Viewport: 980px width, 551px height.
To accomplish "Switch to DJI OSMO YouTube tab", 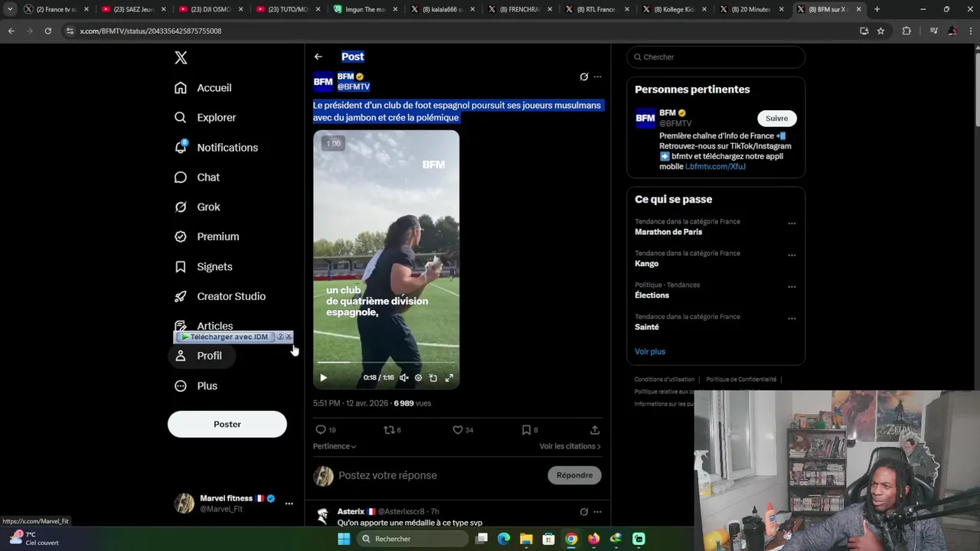I will tap(210, 9).
